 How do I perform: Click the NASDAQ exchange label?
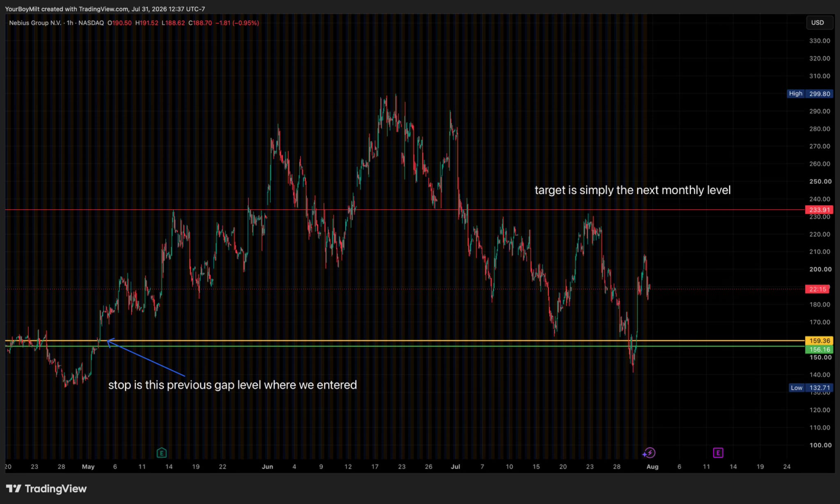point(91,23)
